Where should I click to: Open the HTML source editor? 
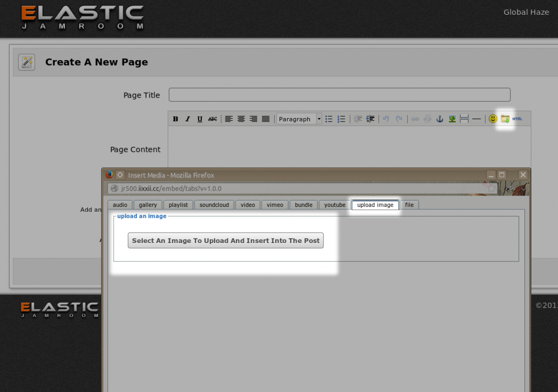(517, 119)
